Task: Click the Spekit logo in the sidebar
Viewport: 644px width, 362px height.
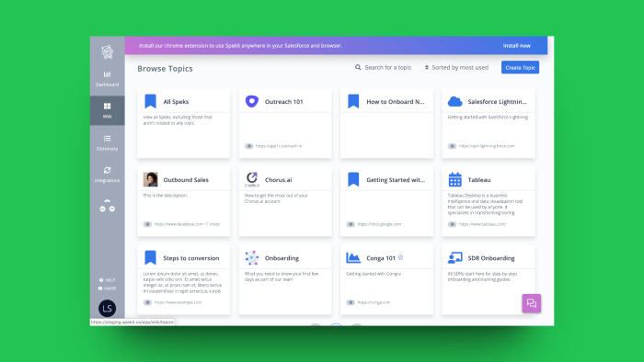Action: tap(108, 52)
